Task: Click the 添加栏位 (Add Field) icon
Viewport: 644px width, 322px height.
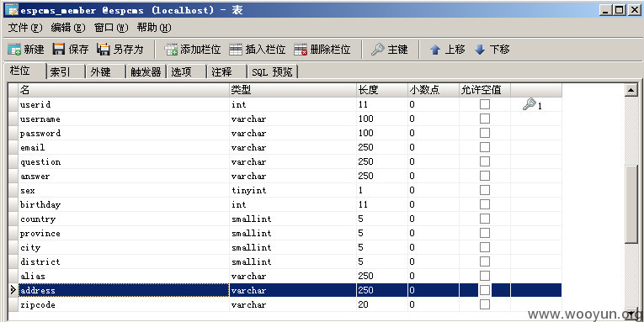Action: click(170, 50)
